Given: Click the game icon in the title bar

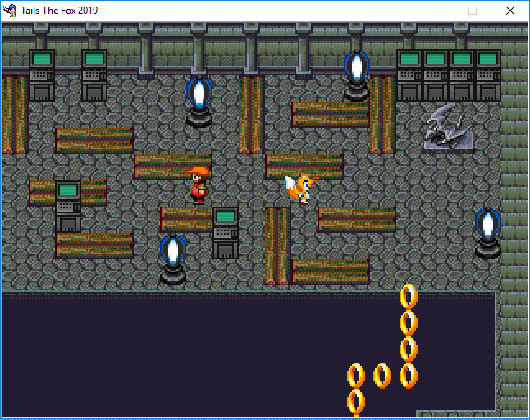Looking at the screenshot, I should click(x=10, y=11).
